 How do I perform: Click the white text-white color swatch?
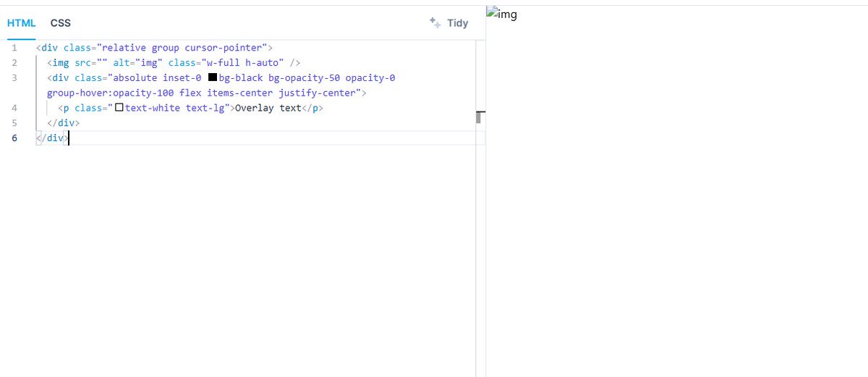[119, 108]
